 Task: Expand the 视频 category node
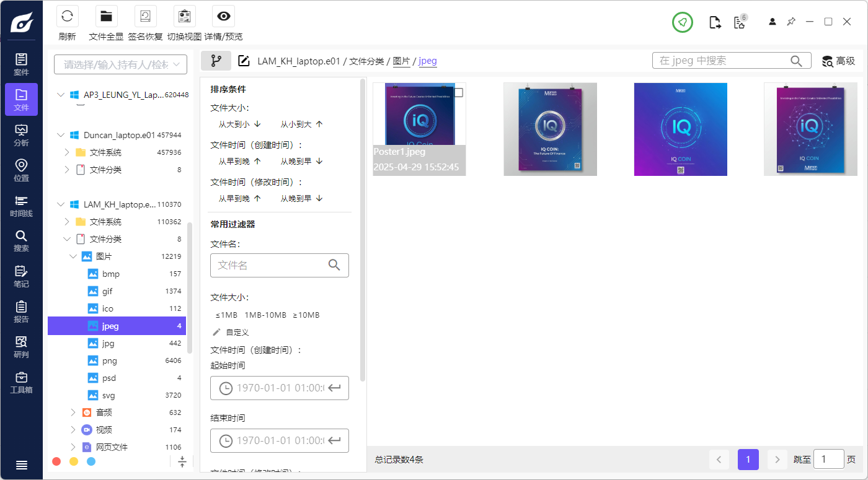pos(73,429)
